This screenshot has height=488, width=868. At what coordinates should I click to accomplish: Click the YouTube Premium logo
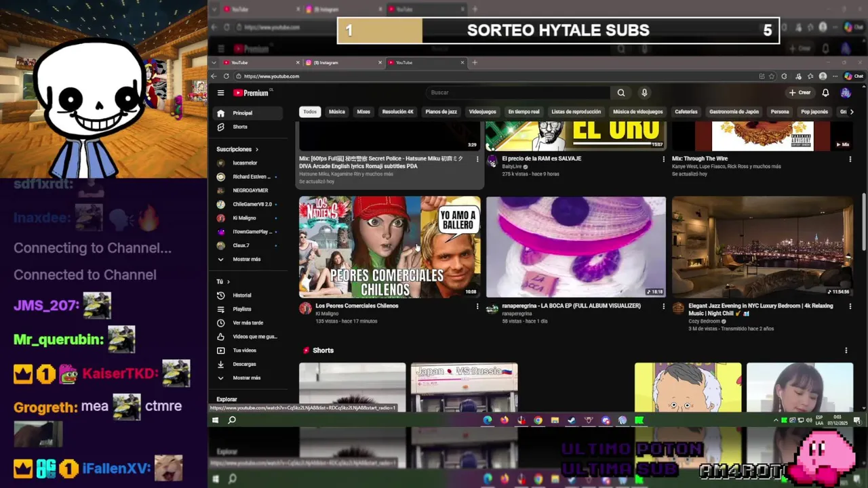pos(251,93)
